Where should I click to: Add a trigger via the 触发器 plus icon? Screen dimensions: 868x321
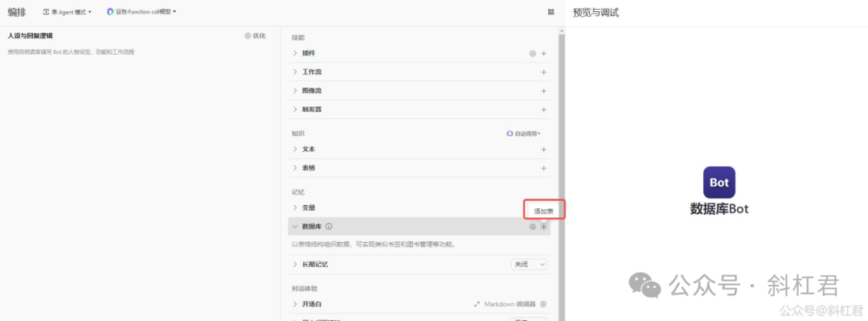(x=543, y=109)
